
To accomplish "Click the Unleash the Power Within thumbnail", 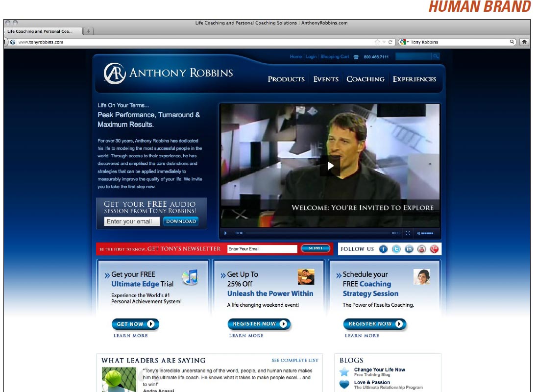I will pyautogui.click(x=306, y=277).
